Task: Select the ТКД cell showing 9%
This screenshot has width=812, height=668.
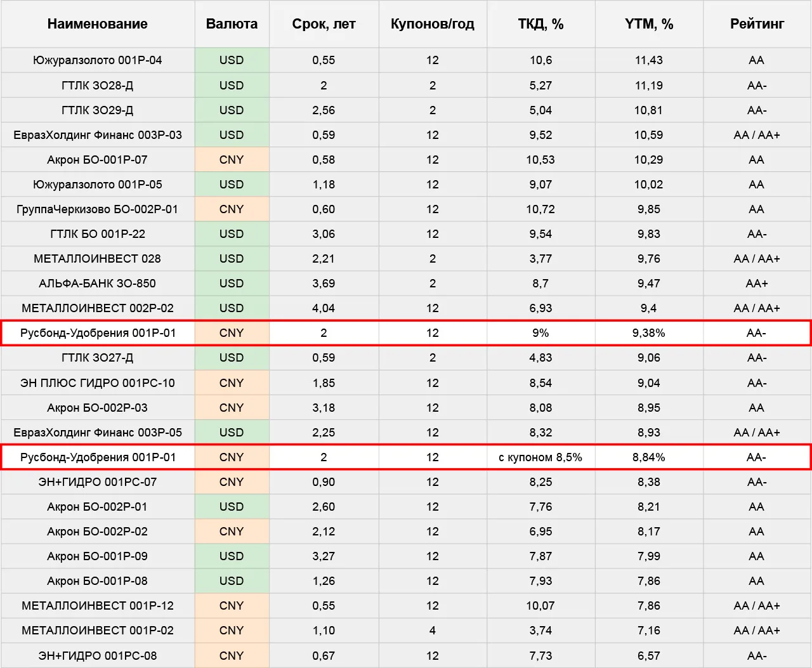Action: point(540,332)
